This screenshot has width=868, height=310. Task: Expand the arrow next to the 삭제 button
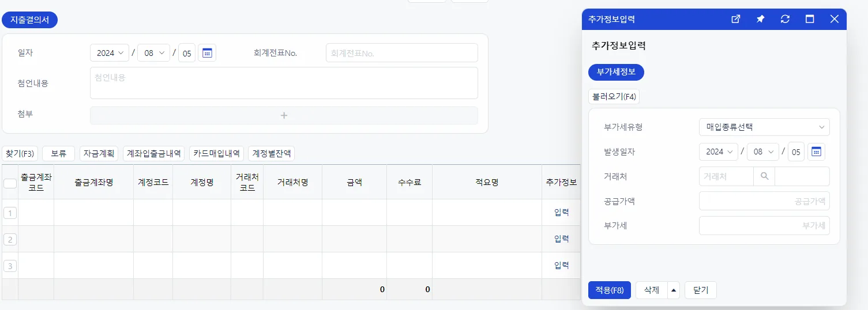point(674,290)
